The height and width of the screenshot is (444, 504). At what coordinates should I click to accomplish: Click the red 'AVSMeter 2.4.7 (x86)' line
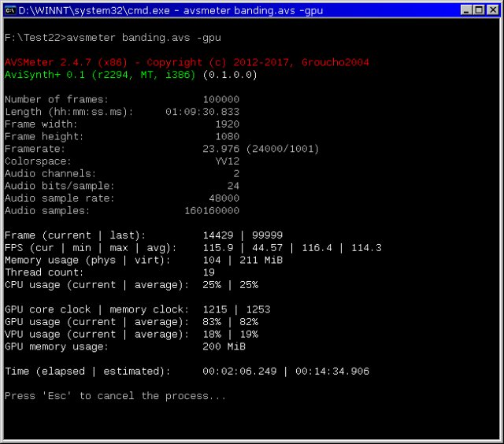[187, 62]
